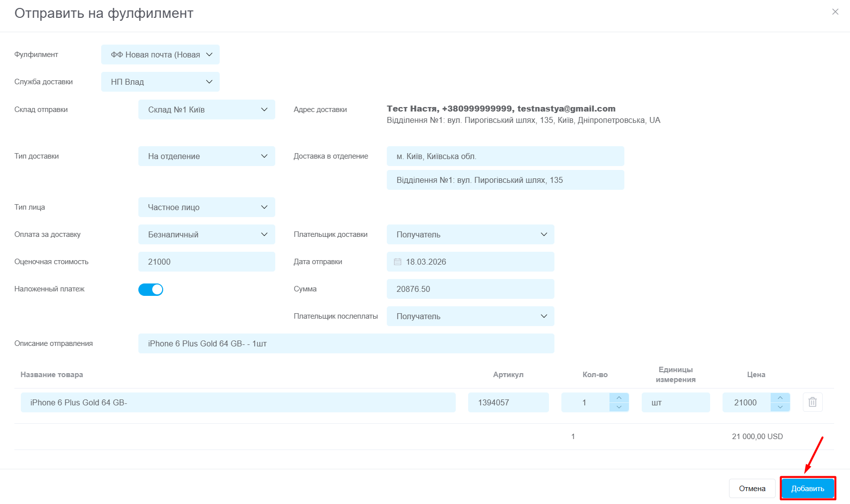850x504 pixels.
Task: Decrease product price with down arrow
Action: click(780, 407)
